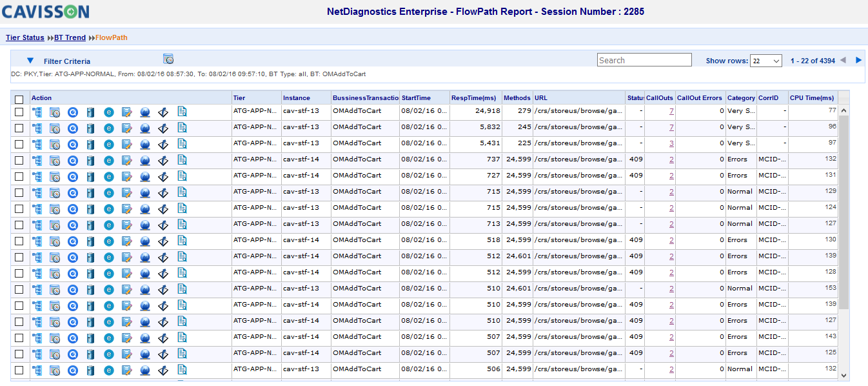
Task: Open the BT Trend breadcrumb link
Action: pyautogui.click(x=70, y=37)
